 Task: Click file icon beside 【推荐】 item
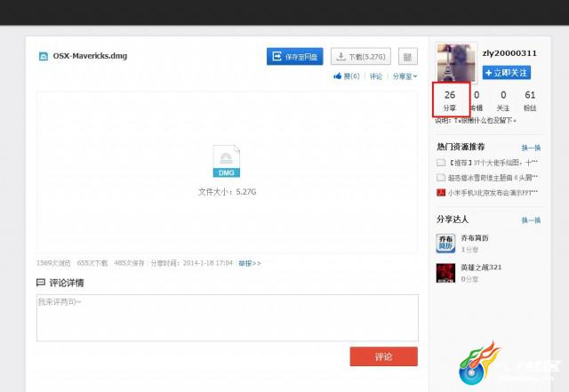pyautogui.click(x=441, y=163)
